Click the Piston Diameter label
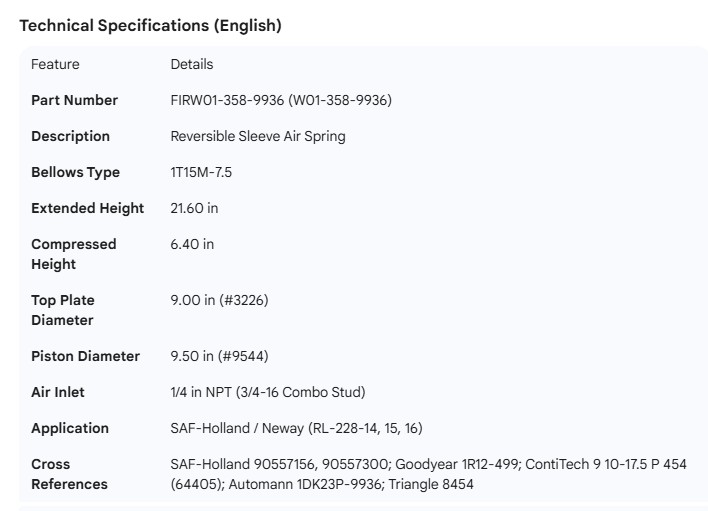This screenshot has width=708, height=511. point(85,356)
